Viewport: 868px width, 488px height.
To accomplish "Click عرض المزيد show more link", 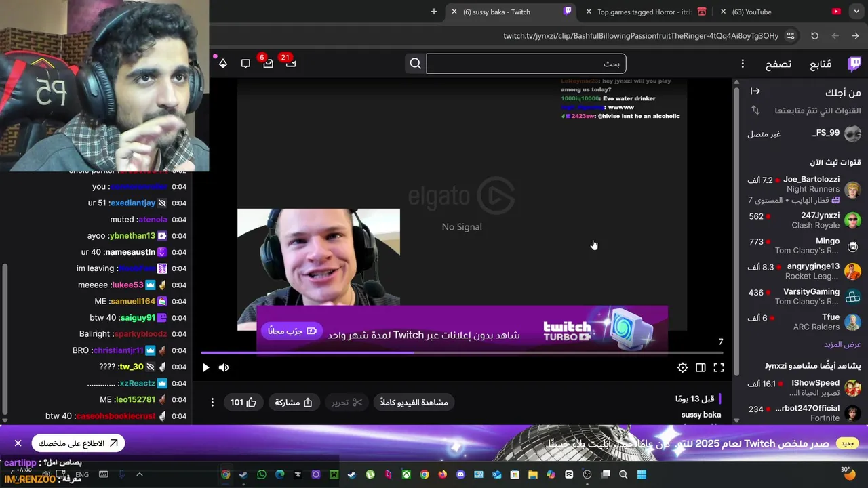I will point(842,344).
